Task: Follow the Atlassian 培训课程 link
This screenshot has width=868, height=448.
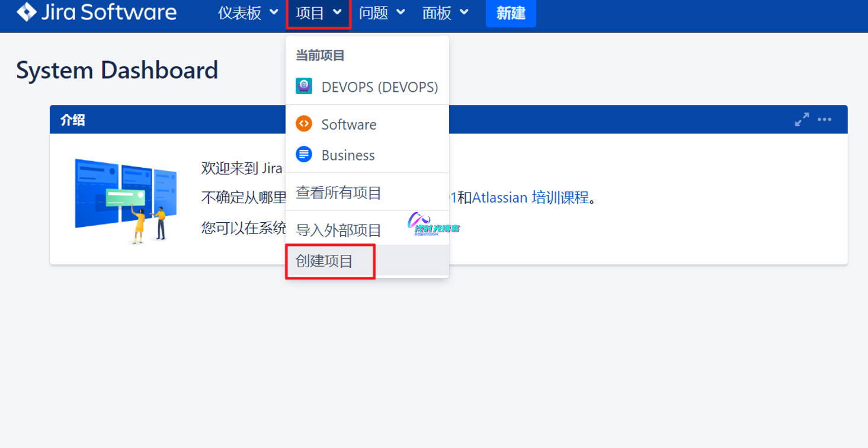Action: [x=530, y=197]
